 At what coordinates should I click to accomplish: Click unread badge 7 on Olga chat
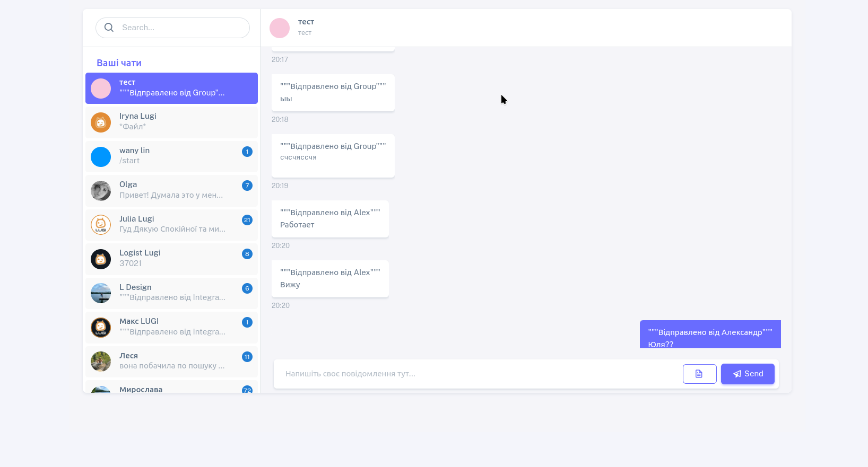247,186
